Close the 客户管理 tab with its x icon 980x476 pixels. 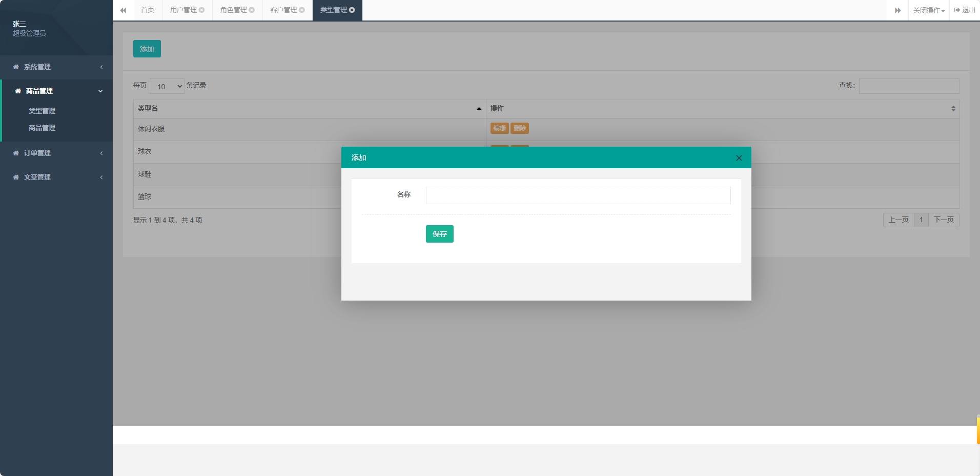click(302, 10)
